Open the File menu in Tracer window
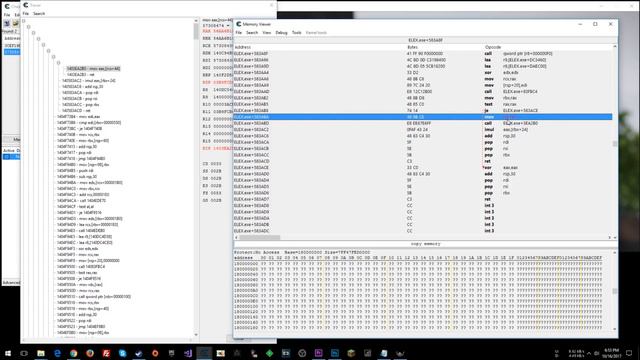The width and height of the screenshot is (640, 360). point(26,13)
